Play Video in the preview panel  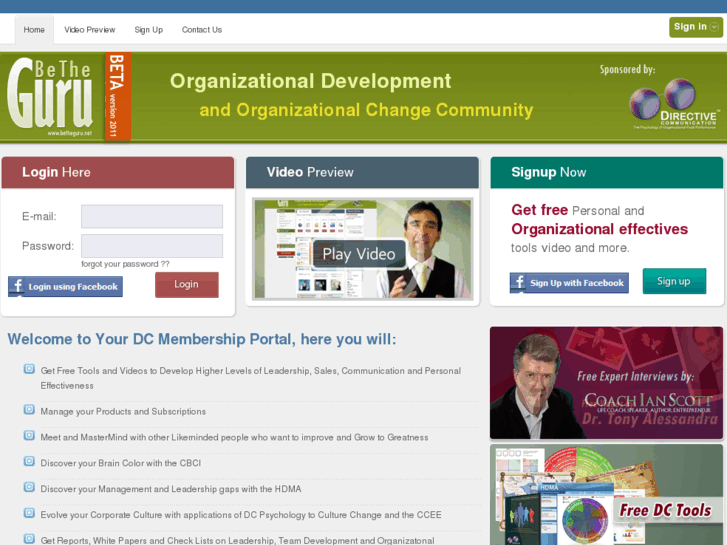[x=359, y=254]
